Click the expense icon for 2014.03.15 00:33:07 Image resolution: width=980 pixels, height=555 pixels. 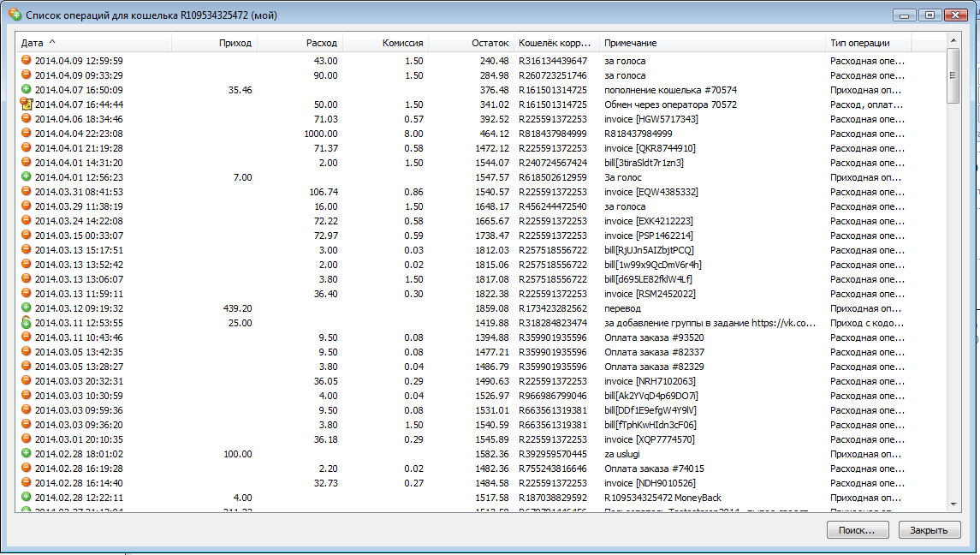click(x=26, y=235)
